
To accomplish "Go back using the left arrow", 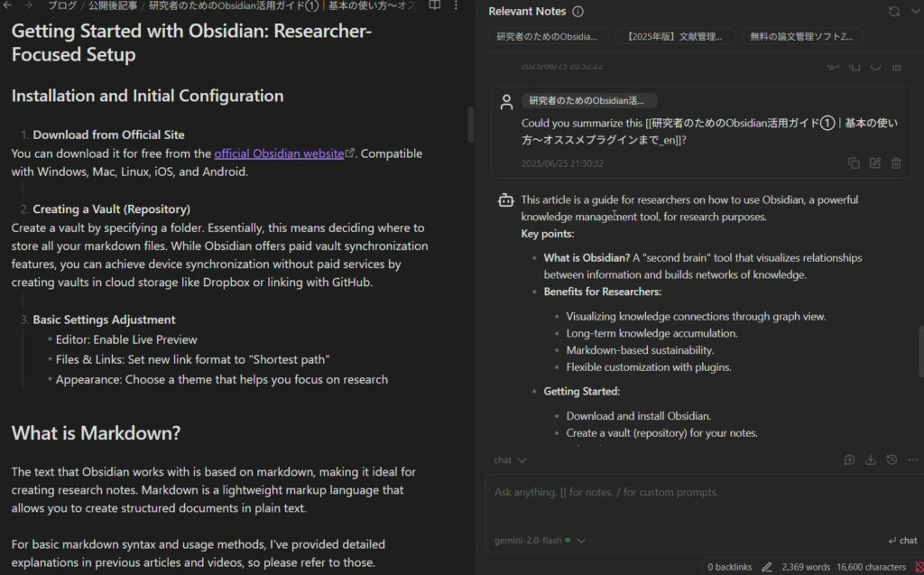I will tap(7, 5).
